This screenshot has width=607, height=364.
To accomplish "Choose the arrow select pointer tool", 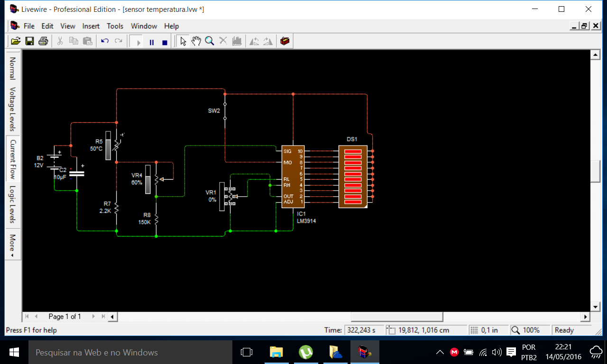I will [x=183, y=41].
